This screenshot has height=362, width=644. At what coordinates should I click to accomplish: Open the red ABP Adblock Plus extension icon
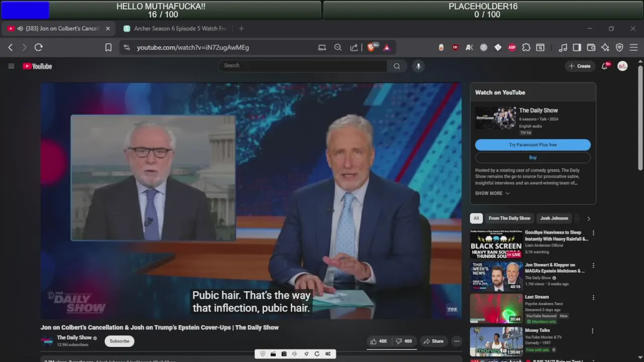[512, 47]
